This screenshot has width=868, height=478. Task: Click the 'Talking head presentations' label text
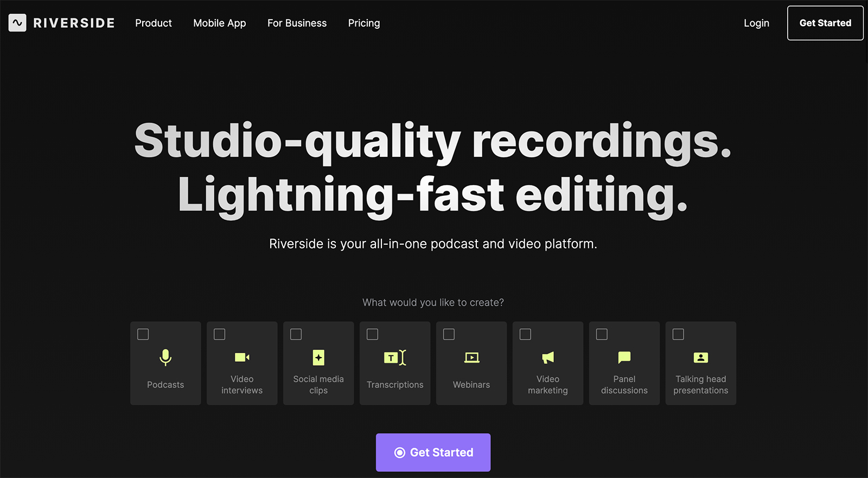click(x=701, y=385)
